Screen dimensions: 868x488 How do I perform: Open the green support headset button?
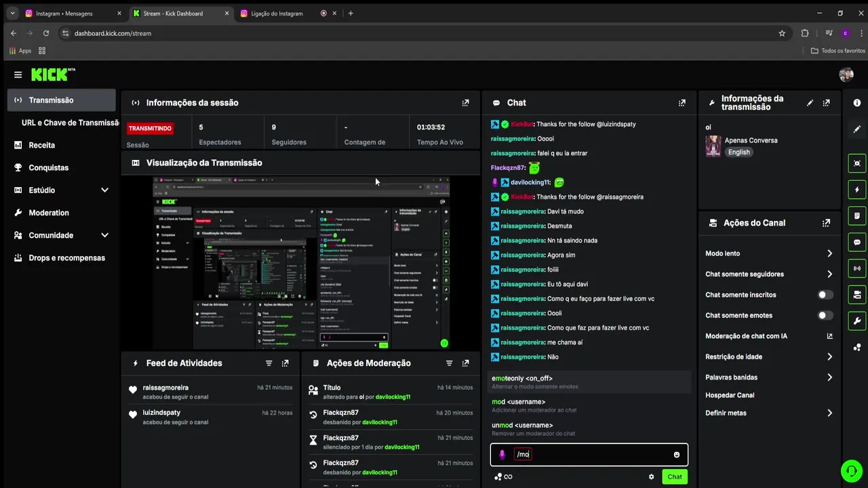point(850,470)
